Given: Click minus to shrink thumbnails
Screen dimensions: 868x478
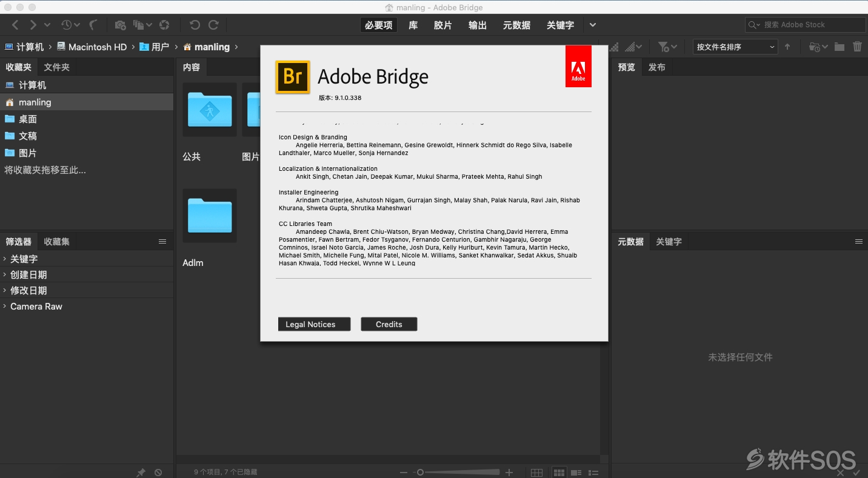Looking at the screenshot, I should (x=404, y=472).
